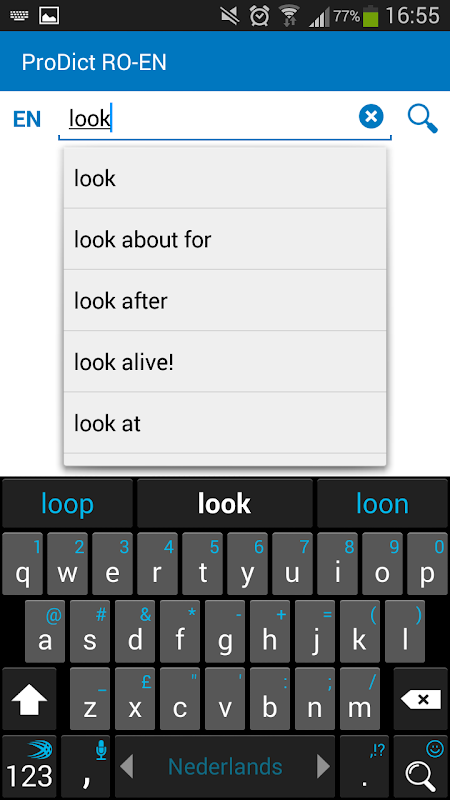Switch keyboard language with left arrow

[127, 766]
